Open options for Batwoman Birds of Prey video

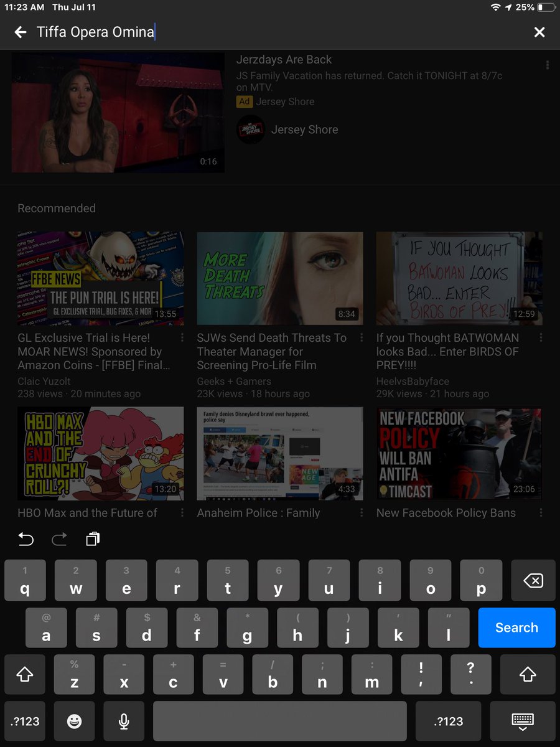[541, 338]
